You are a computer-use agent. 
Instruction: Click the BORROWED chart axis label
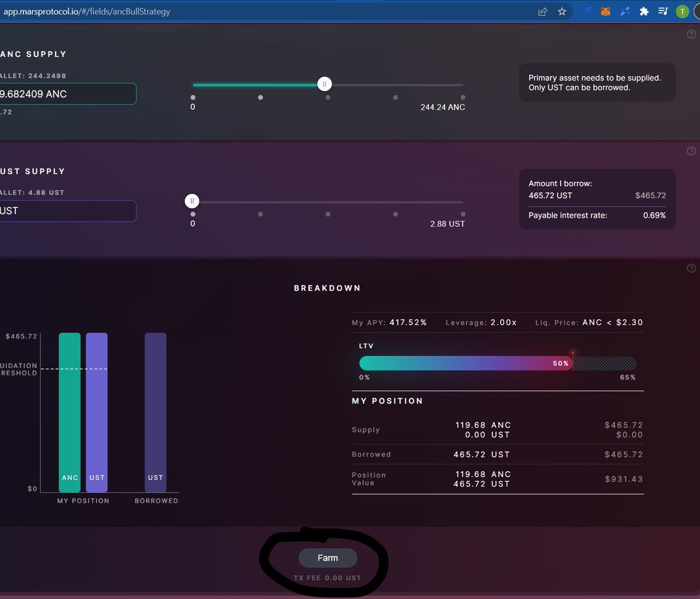pyautogui.click(x=156, y=501)
